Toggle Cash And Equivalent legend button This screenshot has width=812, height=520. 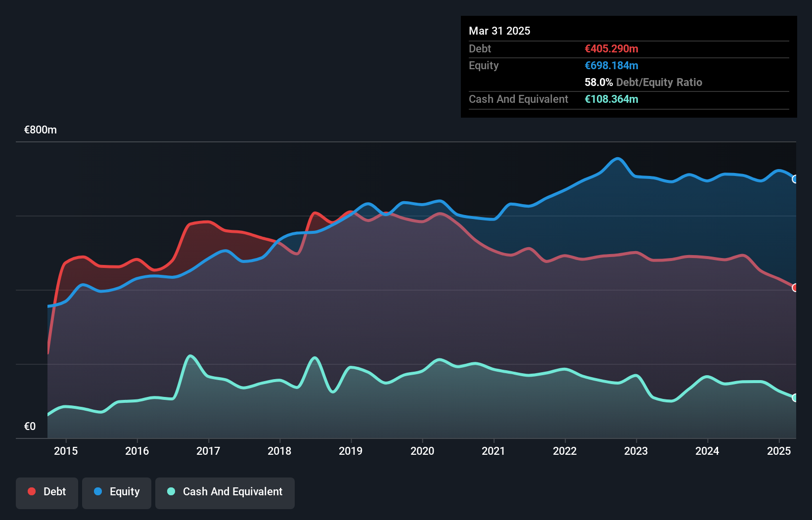[x=225, y=492]
